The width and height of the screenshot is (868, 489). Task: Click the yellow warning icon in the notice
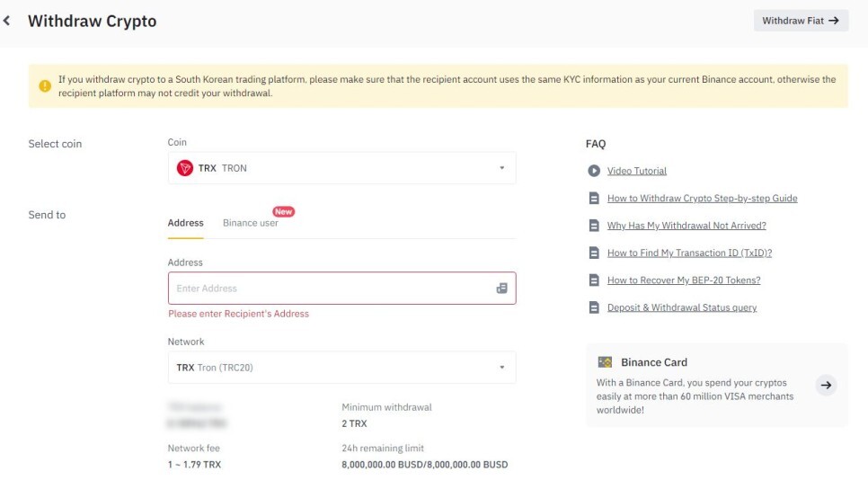(45, 85)
